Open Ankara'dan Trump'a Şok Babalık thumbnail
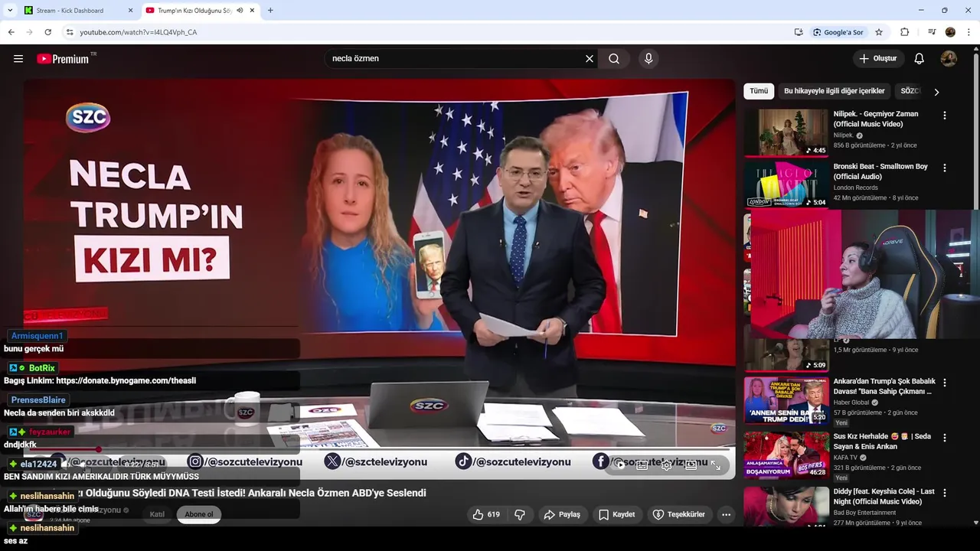This screenshot has height=551, width=980. (x=786, y=400)
